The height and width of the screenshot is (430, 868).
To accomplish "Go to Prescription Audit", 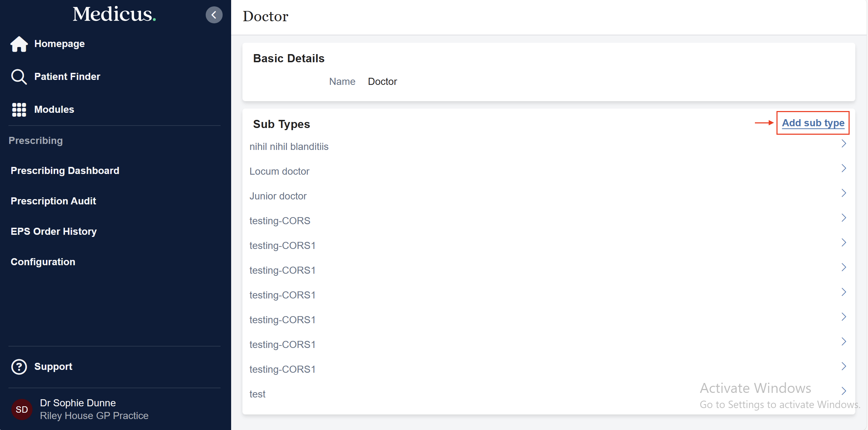I will pyautogui.click(x=53, y=201).
